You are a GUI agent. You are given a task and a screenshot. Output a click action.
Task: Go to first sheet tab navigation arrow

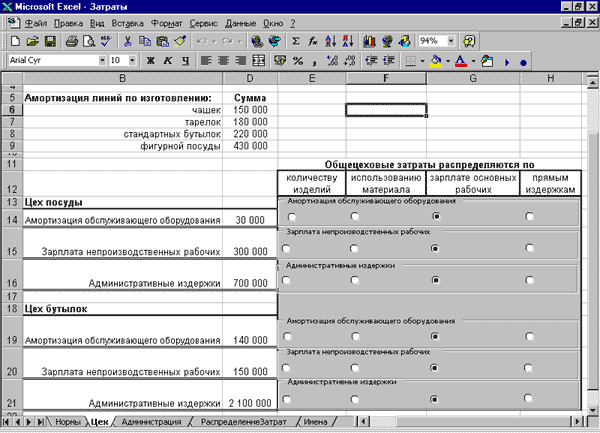click(7, 422)
